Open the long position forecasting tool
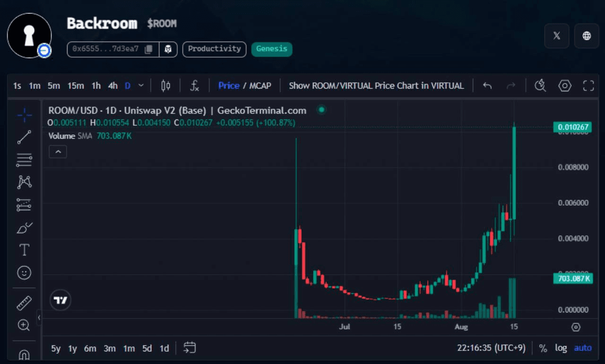605x364 pixels. point(24,205)
